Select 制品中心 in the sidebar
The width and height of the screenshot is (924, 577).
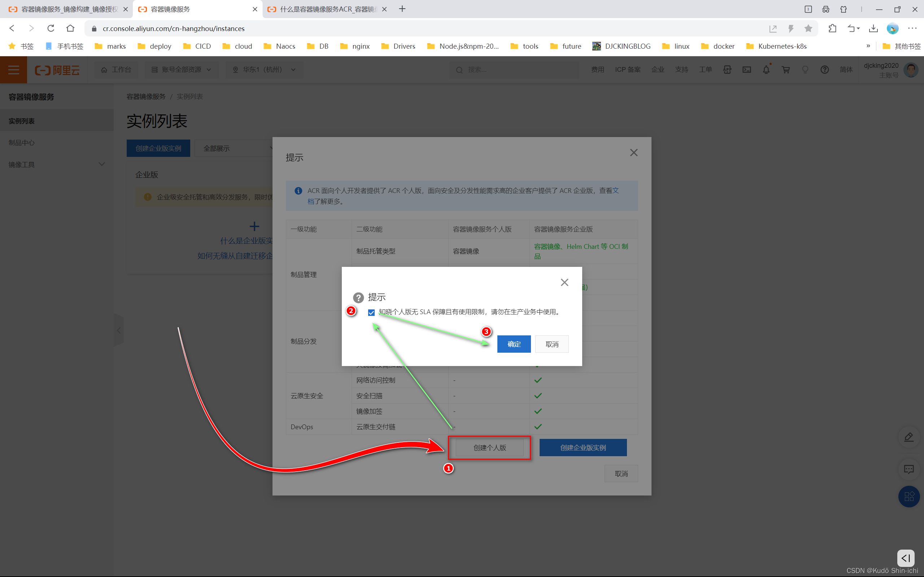[x=22, y=143]
